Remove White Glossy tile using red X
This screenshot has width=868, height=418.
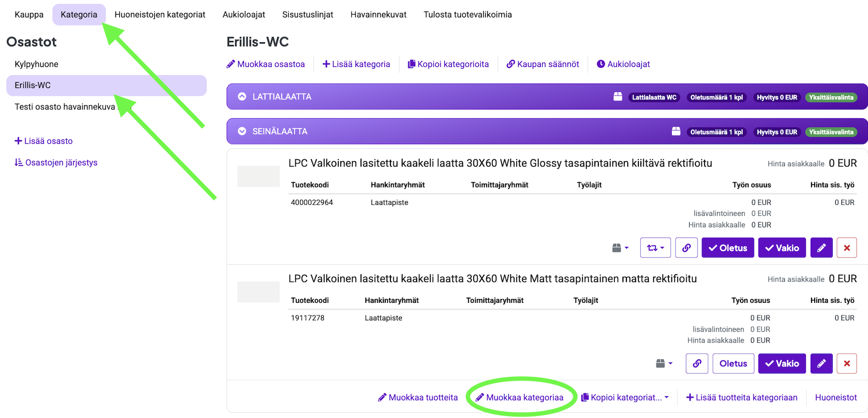pyautogui.click(x=846, y=248)
